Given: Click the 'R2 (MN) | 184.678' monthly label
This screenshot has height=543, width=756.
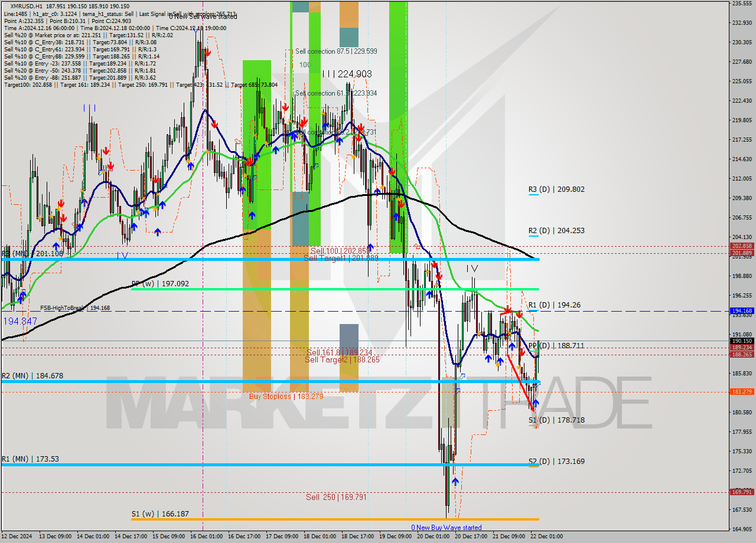Looking at the screenshot, I should [32, 376].
